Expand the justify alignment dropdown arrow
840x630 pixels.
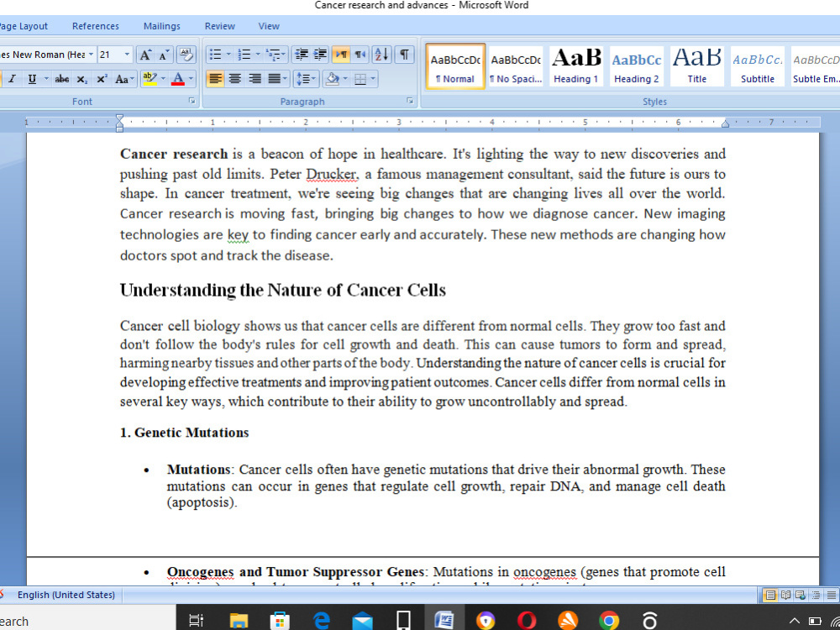[x=286, y=79]
